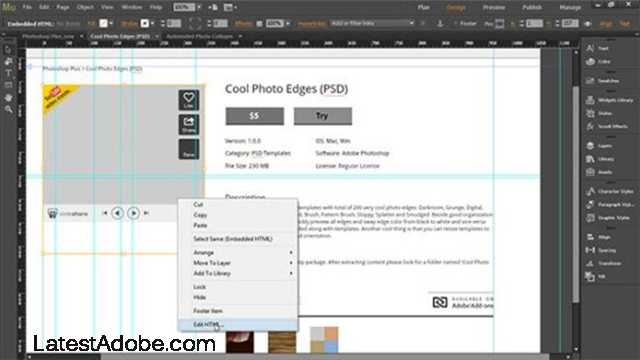
Task: Open the Character Styles panel
Action: (610, 191)
